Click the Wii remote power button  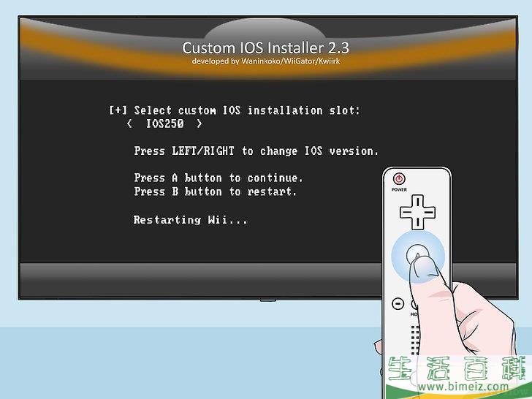399,178
